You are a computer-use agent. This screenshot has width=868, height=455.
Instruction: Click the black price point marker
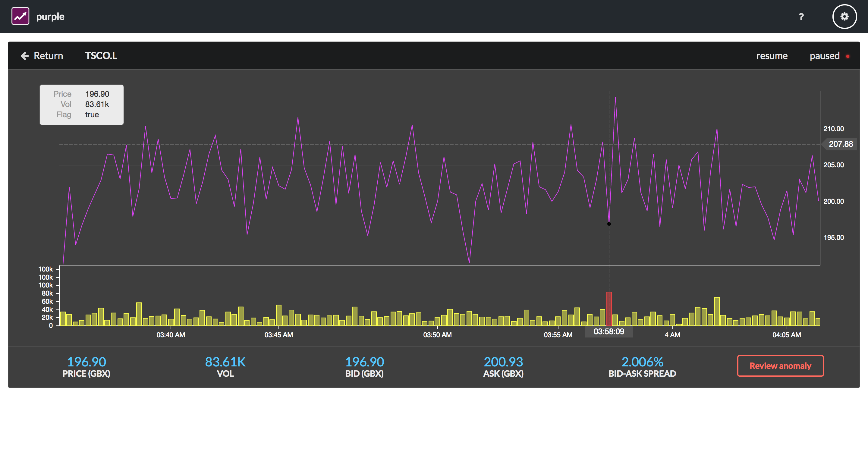[609, 224]
